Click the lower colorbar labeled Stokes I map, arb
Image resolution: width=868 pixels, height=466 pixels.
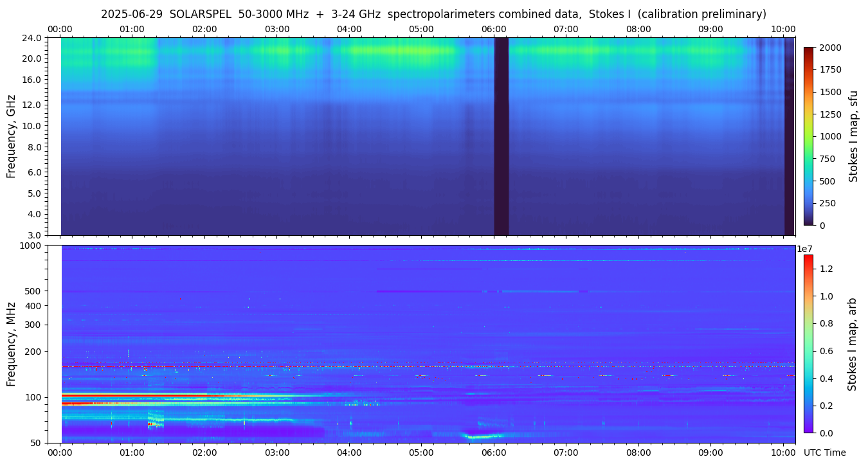tap(808, 343)
